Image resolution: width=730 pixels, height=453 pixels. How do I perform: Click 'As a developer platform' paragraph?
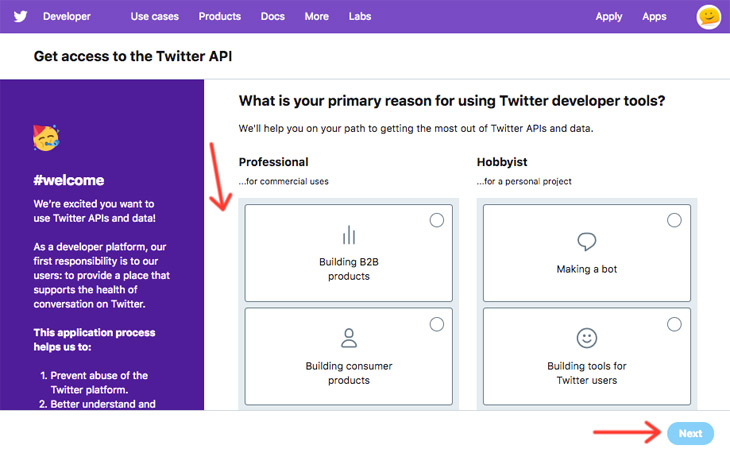101,275
